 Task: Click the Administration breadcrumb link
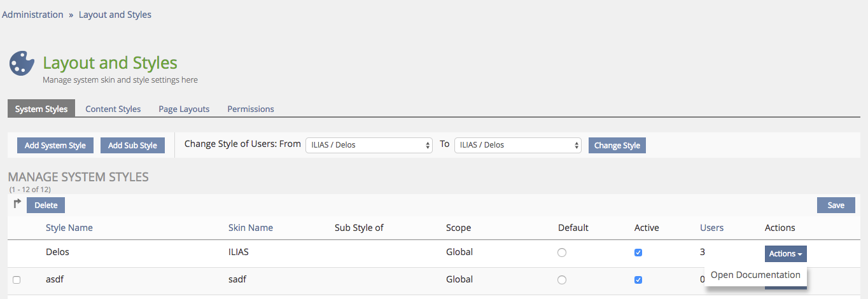(x=33, y=15)
